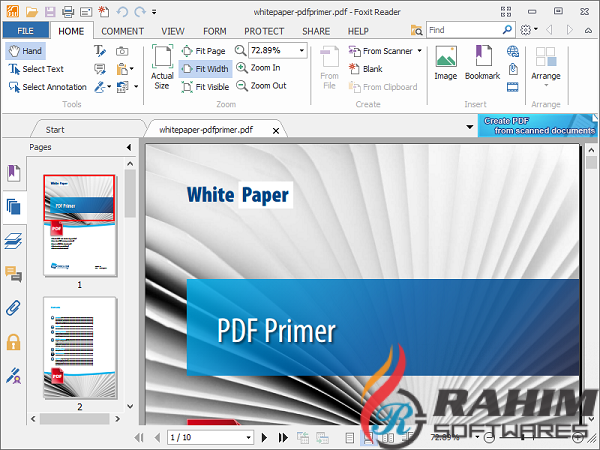Open the HELP ribbon tab
The height and width of the screenshot is (450, 600).
(358, 31)
